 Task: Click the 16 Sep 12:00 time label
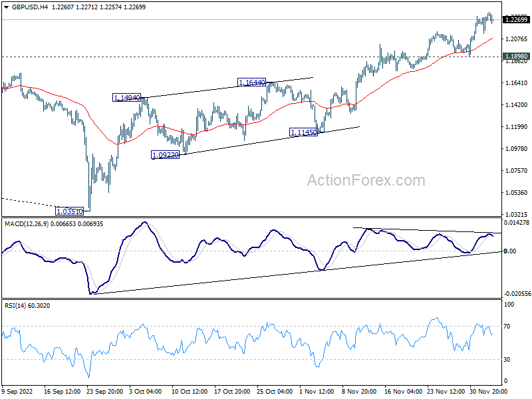[x=62, y=392]
